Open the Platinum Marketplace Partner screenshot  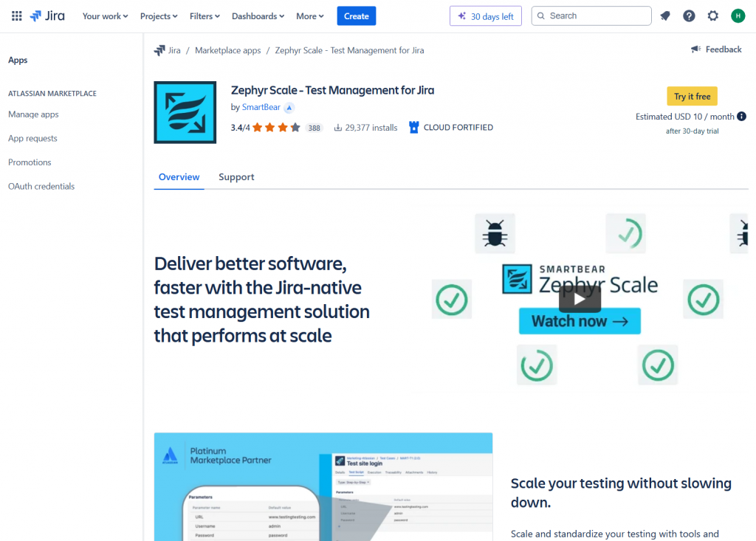click(323, 486)
